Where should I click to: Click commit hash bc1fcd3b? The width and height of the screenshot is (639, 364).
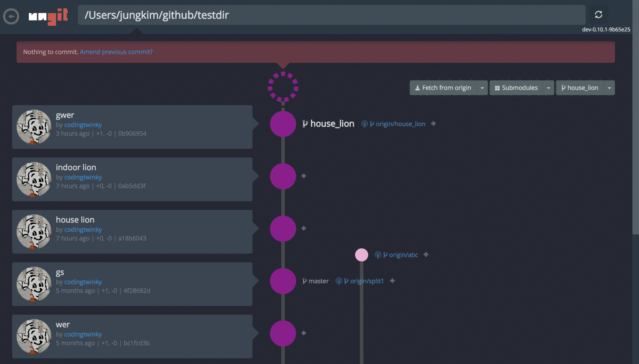tap(137, 343)
